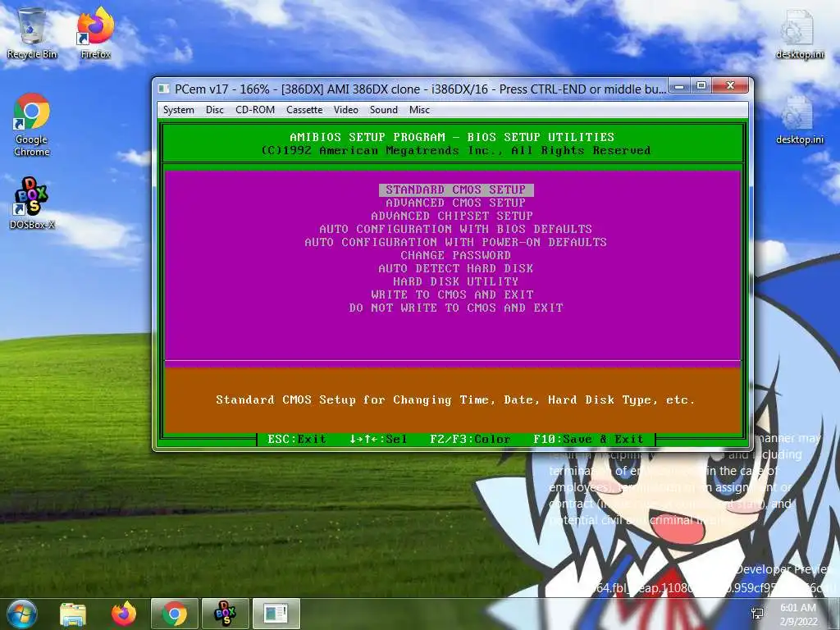
Task: Click the F10:Save & Exit hint
Action: coord(588,440)
